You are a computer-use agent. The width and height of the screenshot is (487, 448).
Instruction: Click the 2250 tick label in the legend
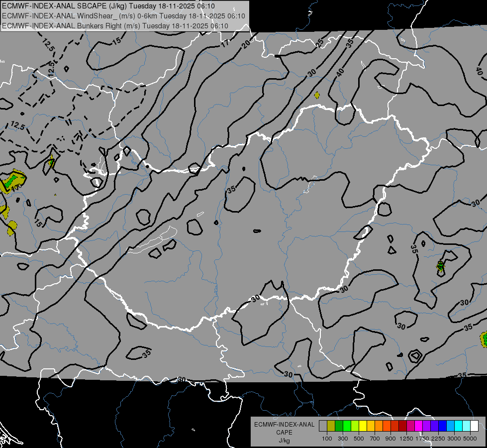pyautogui.click(x=439, y=439)
